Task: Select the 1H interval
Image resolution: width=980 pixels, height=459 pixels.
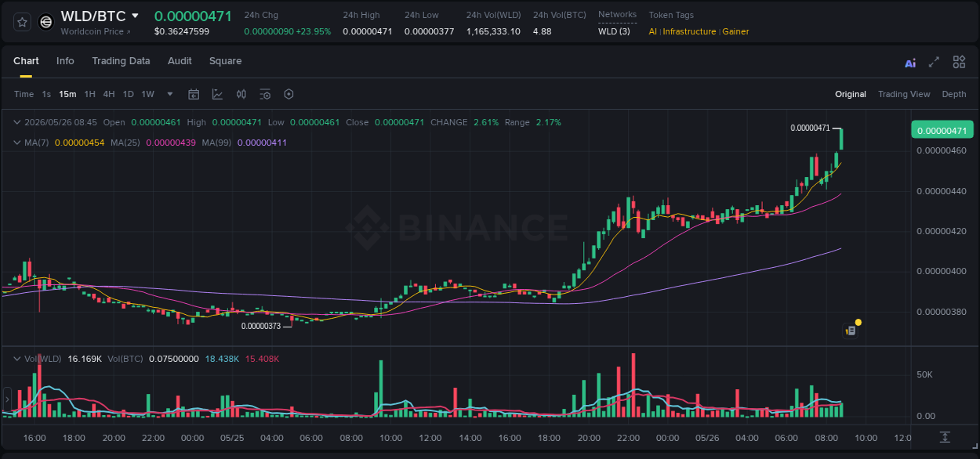Action: pyautogui.click(x=89, y=94)
